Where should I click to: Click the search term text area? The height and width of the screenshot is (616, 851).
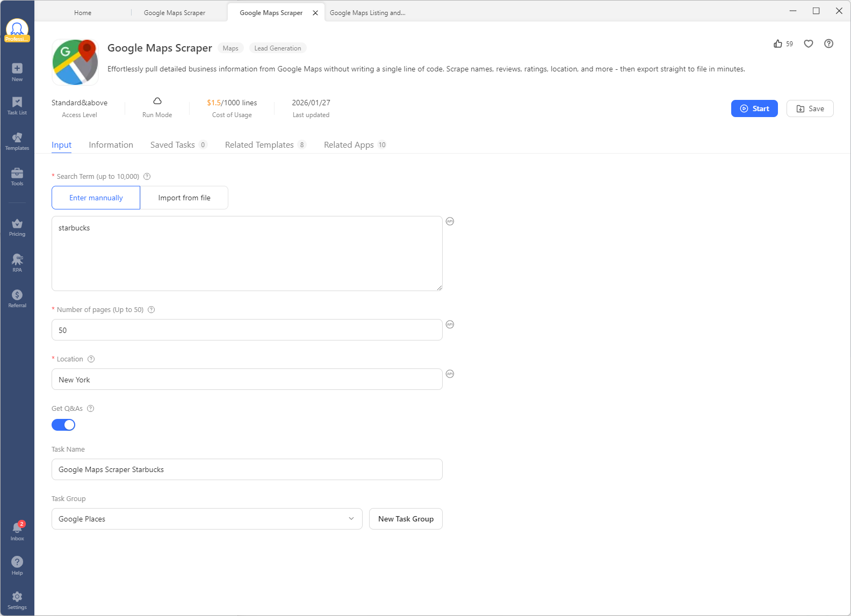247,253
